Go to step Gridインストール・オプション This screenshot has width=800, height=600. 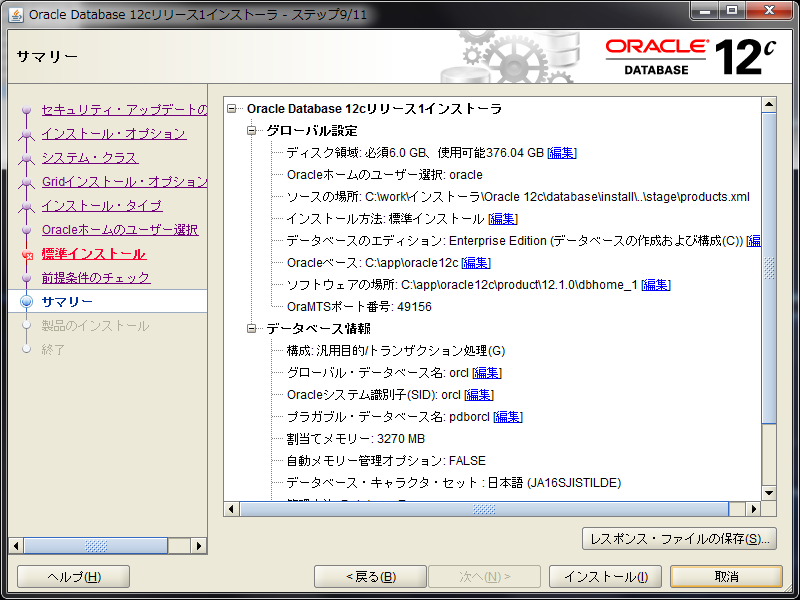[124, 182]
